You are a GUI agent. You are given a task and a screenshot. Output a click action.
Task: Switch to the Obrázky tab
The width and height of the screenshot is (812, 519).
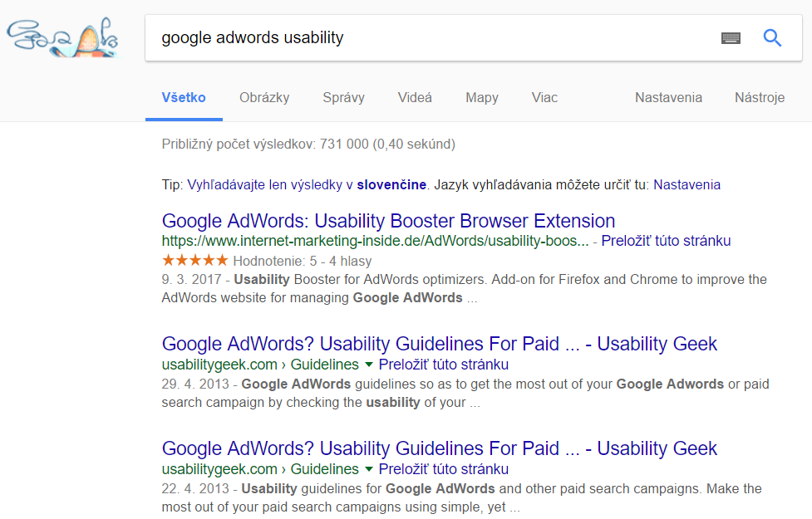click(x=264, y=97)
